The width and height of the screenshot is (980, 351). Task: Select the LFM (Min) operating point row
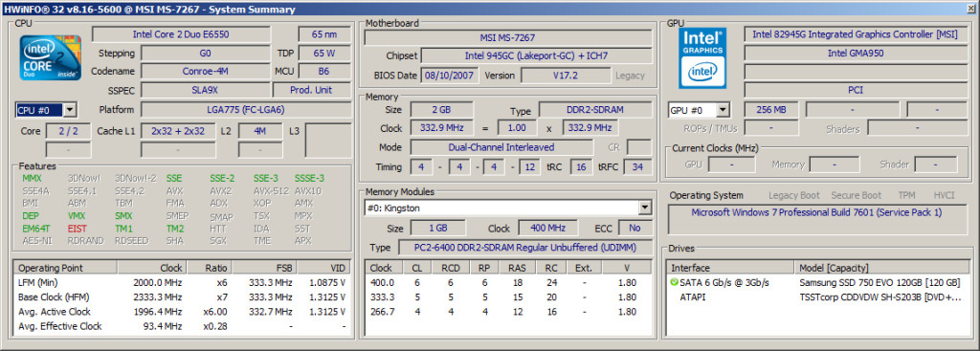pos(182,283)
